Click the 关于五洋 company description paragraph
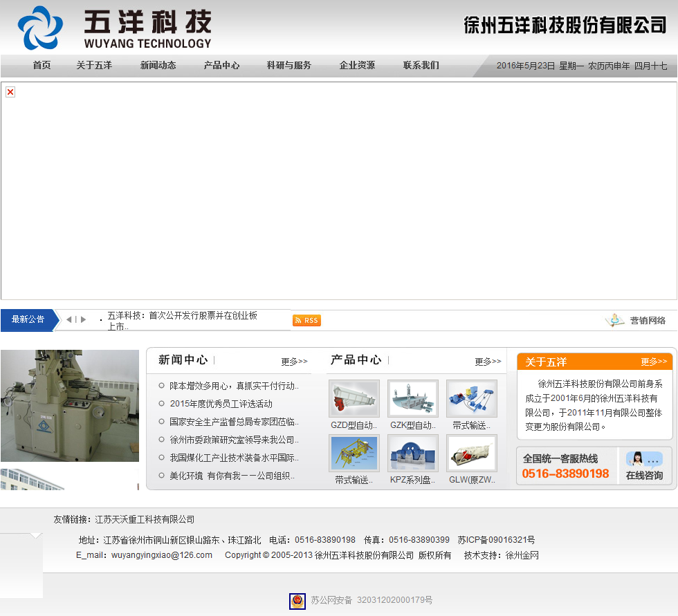The width and height of the screenshot is (678, 616). pyautogui.click(x=594, y=405)
